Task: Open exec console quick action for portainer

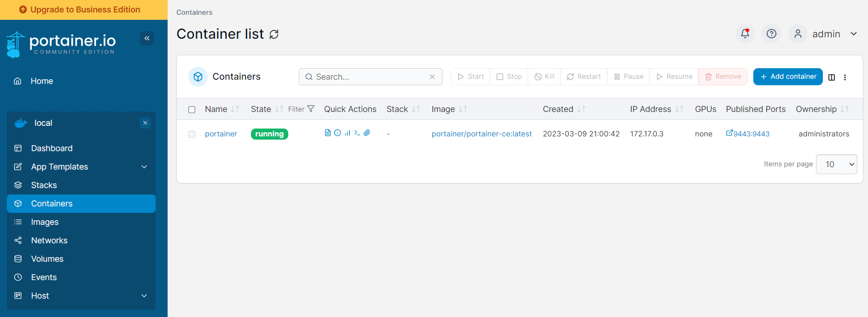Action: tap(357, 133)
